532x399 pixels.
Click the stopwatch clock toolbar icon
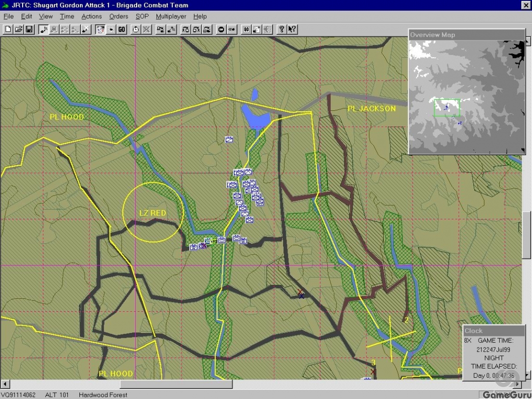point(136,29)
